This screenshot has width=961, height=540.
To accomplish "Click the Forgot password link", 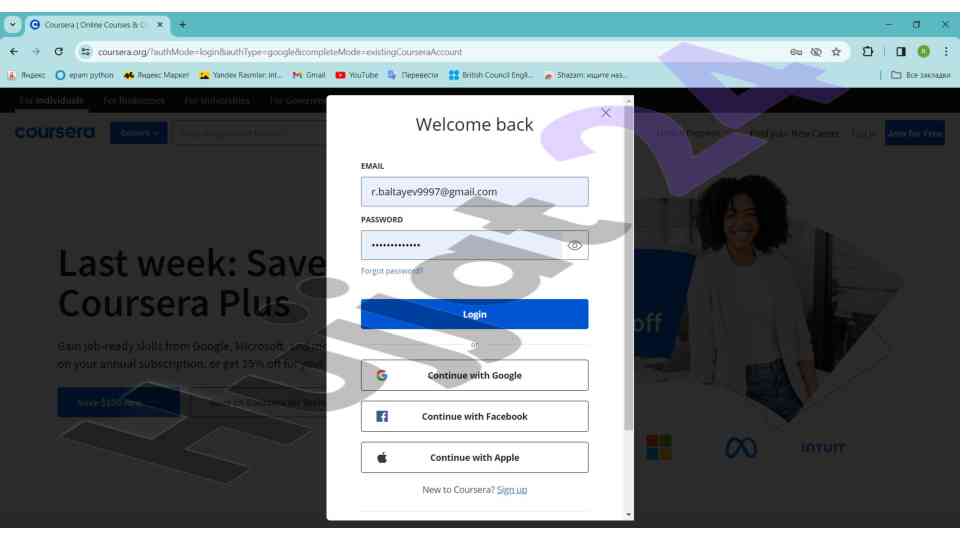I will pyautogui.click(x=391, y=271).
